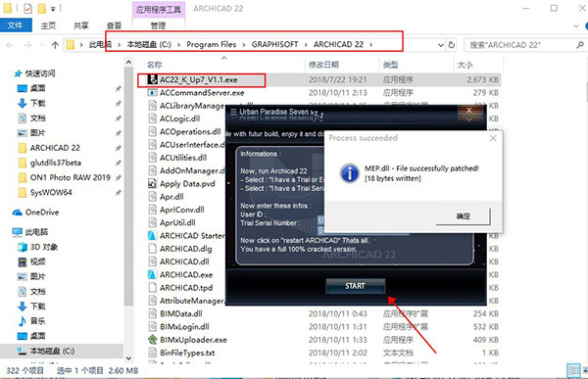Click the search magnifier icon
Viewport: 588px width, 379px height.
coord(580,45)
